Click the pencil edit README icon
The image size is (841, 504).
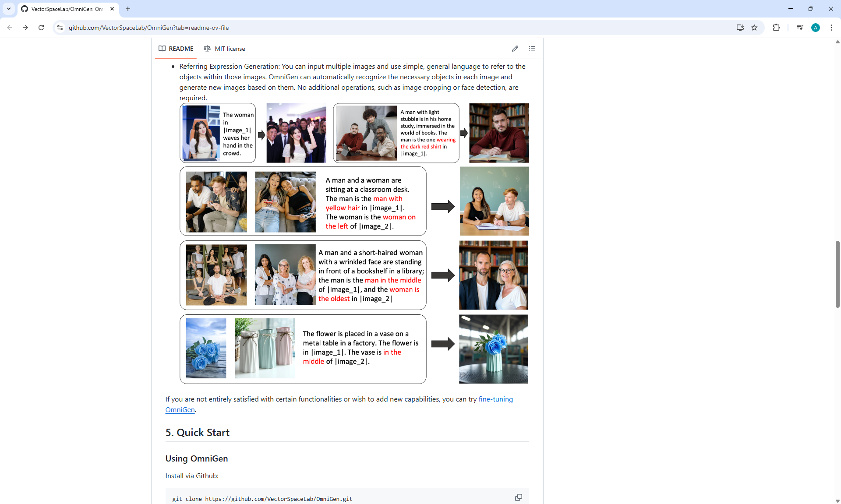(515, 49)
